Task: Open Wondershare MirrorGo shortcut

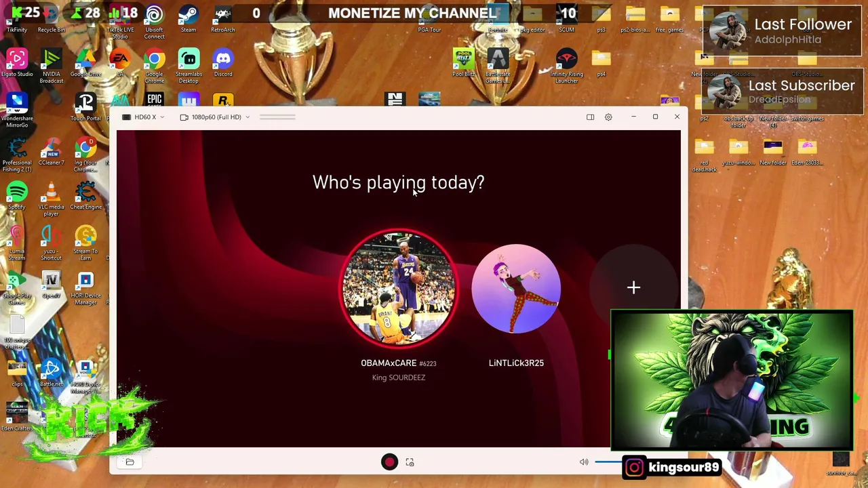Action: [x=17, y=110]
